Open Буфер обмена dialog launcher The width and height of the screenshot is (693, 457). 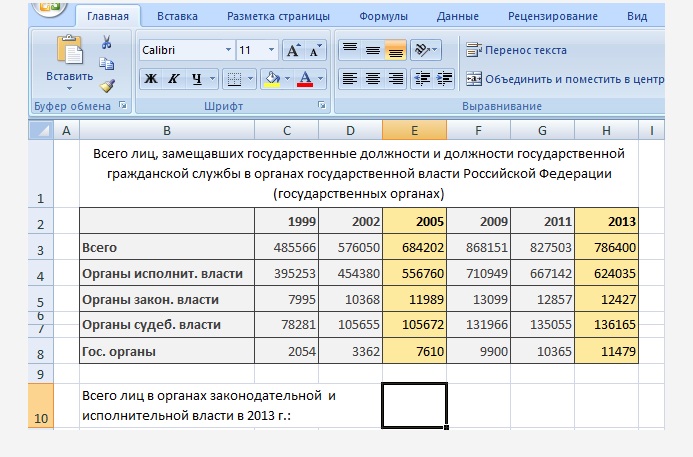[x=122, y=105]
